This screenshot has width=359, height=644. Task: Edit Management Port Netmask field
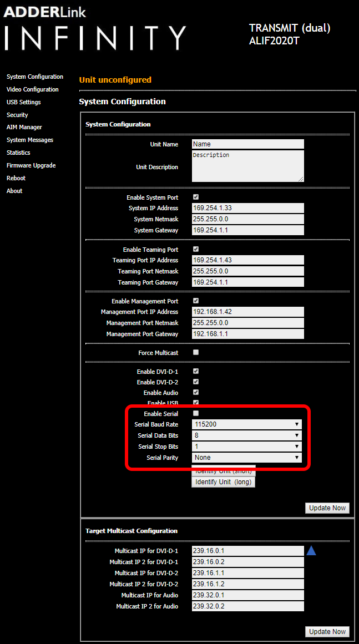click(x=247, y=323)
